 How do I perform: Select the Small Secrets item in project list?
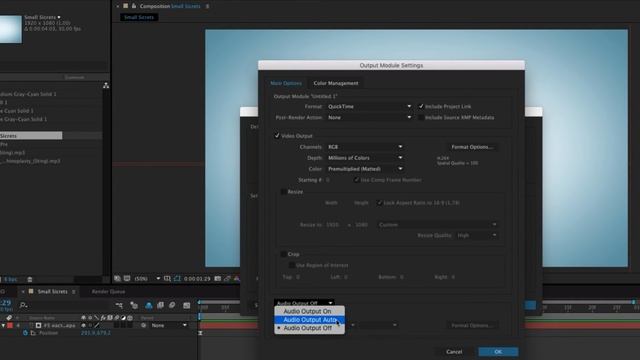click(x=31, y=136)
